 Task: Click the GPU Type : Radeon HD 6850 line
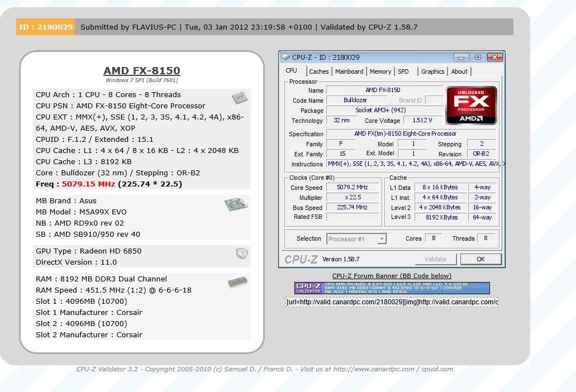88,251
